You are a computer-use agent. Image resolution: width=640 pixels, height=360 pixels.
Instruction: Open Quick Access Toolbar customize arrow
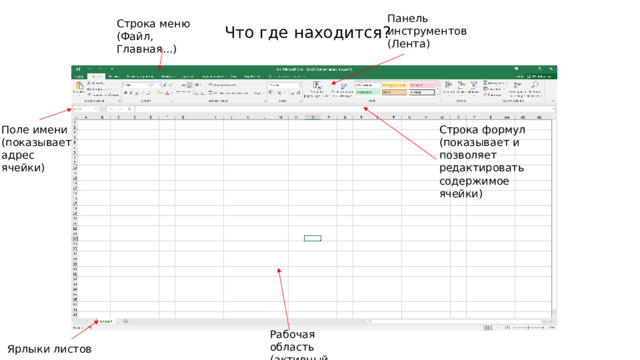pos(112,69)
